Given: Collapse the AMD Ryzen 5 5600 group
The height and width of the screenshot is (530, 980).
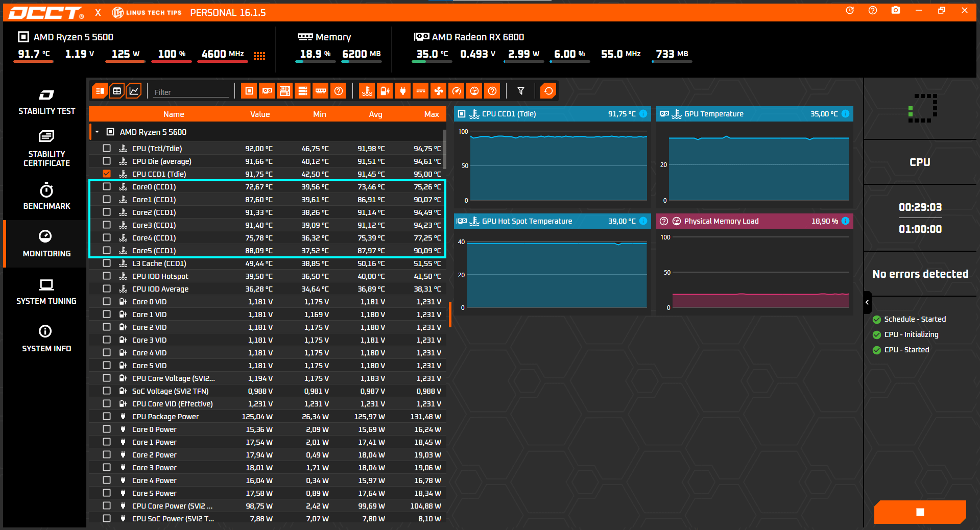Looking at the screenshot, I should coord(97,132).
